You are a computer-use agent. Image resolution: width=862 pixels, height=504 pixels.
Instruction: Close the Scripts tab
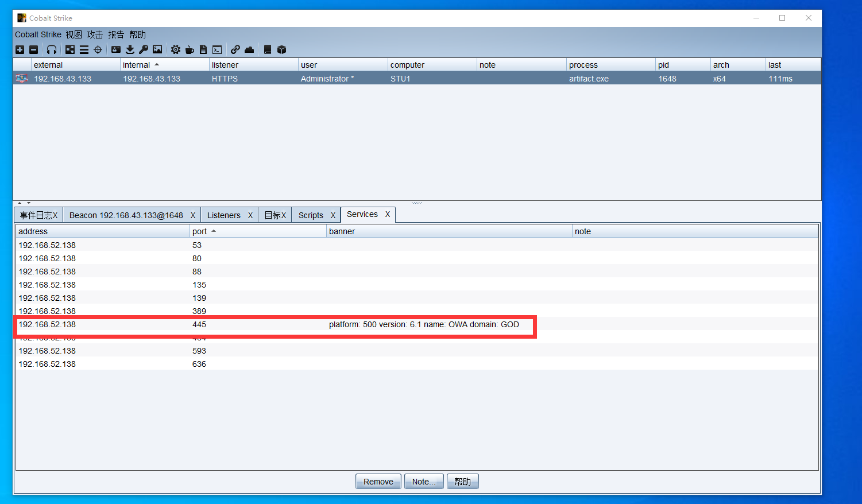coord(333,215)
